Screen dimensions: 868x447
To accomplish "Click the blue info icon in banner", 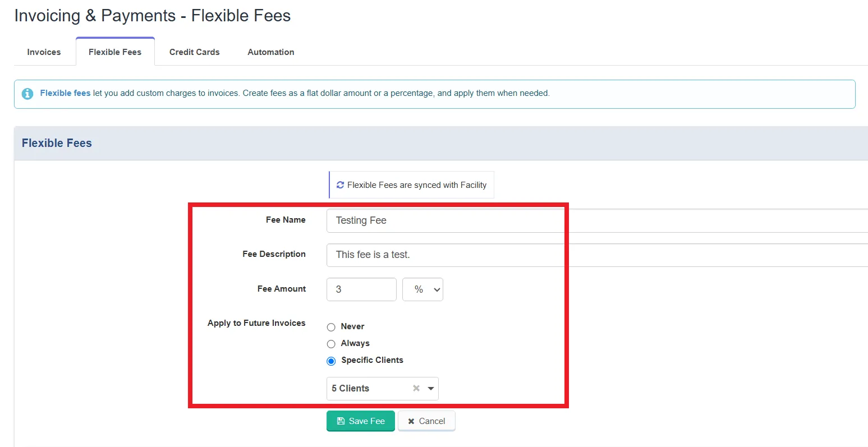I will click(27, 94).
